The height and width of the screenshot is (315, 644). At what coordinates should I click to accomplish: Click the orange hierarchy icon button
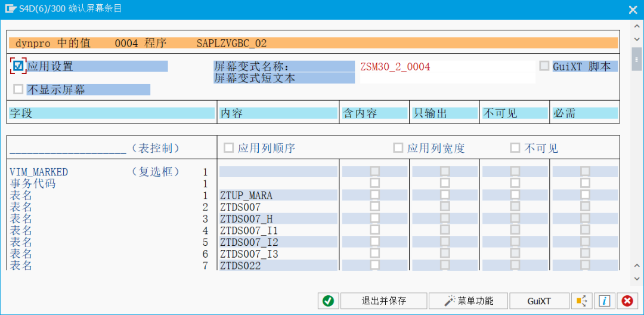click(x=582, y=301)
